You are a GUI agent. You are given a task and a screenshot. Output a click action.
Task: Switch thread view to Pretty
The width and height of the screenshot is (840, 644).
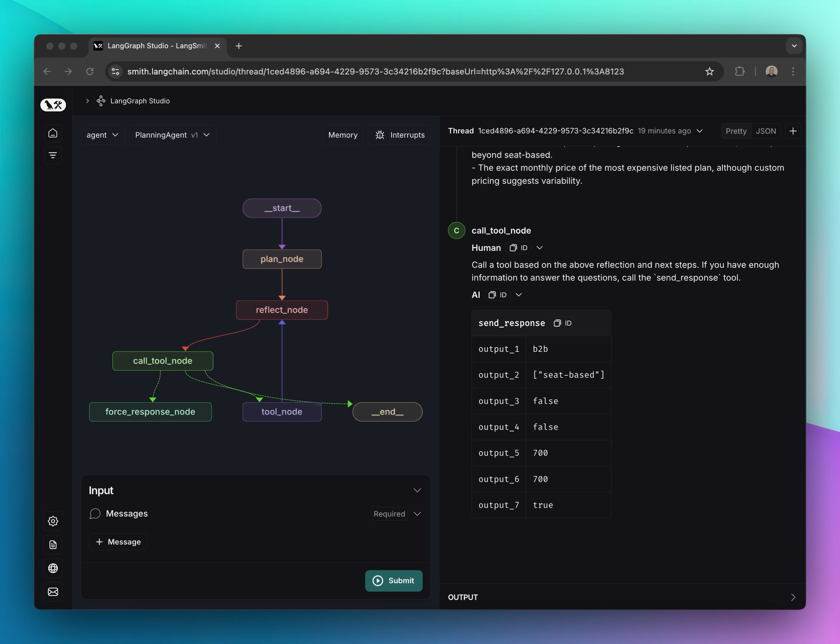tap(736, 131)
